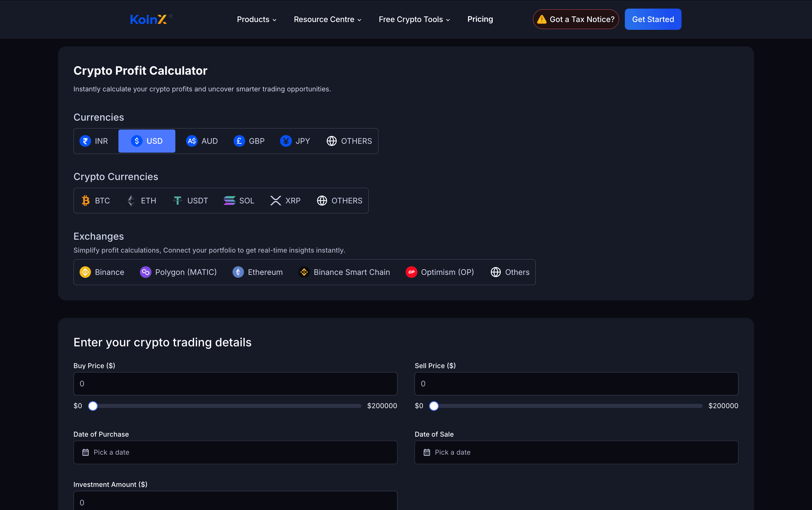This screenshot has width=812, height=510.
Task: Select JPY currency option
Action: pos(295,141)
